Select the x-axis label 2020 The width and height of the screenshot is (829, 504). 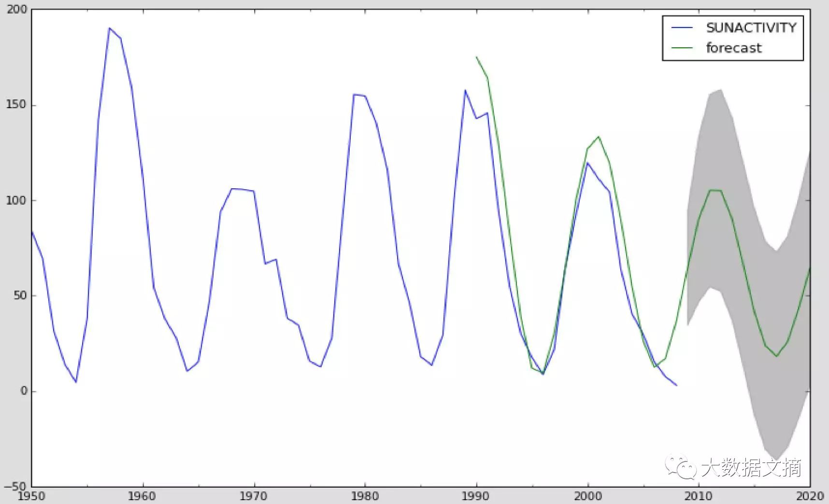810,496
